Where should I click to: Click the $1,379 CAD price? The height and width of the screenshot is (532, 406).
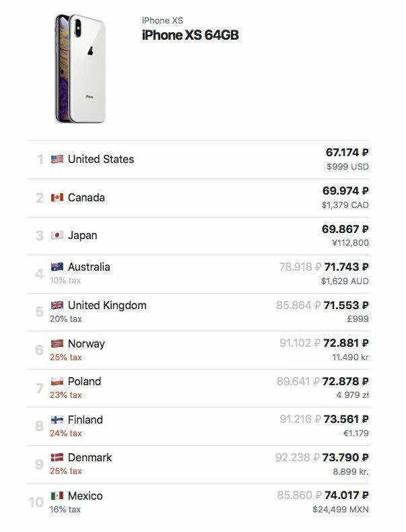point(345,205)
